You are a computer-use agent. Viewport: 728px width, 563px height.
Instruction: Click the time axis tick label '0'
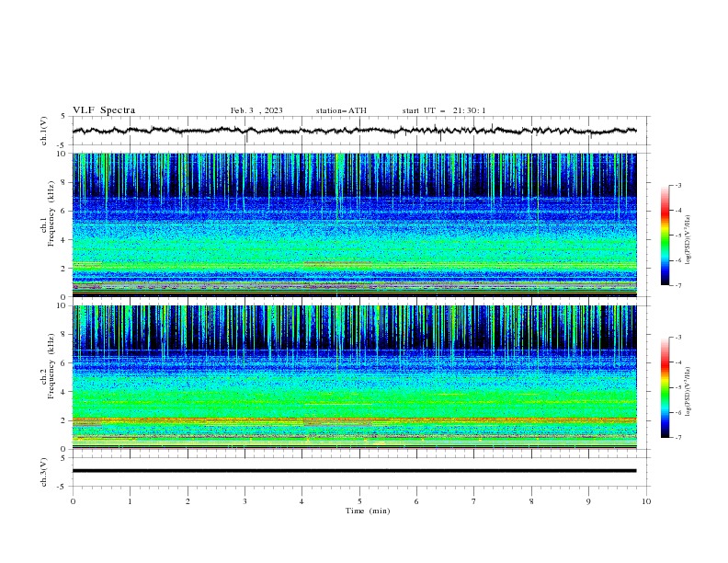click(x=73, y=501)
